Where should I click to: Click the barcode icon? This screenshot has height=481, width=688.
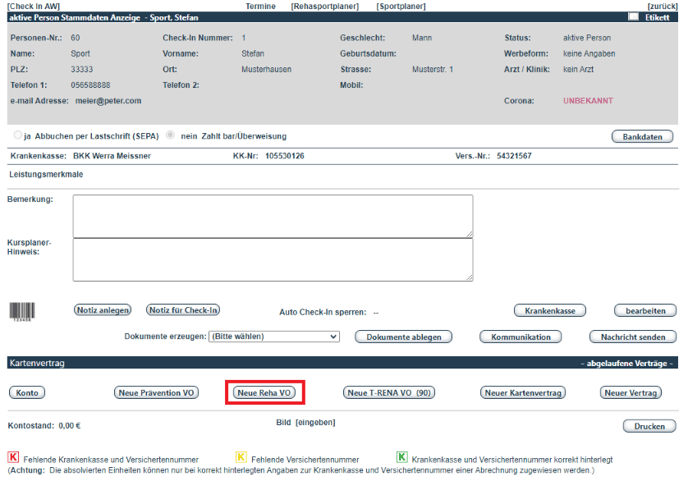point(21,312)
